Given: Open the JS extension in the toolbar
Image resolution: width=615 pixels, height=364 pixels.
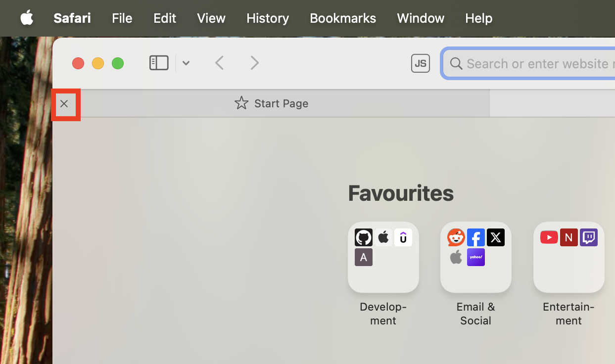Looking at the screenshot, I should [x=420, y=63].
